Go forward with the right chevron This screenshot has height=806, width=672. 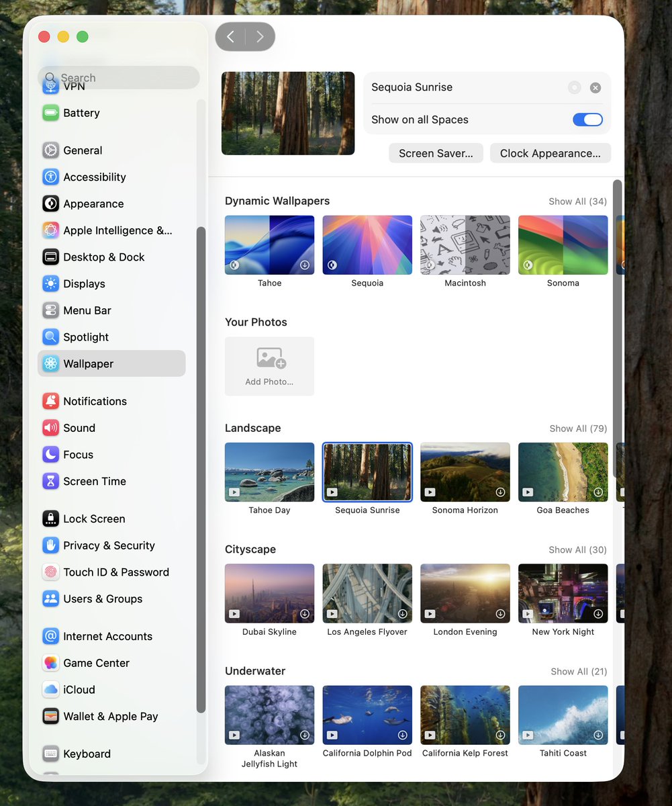coord(260,37)
